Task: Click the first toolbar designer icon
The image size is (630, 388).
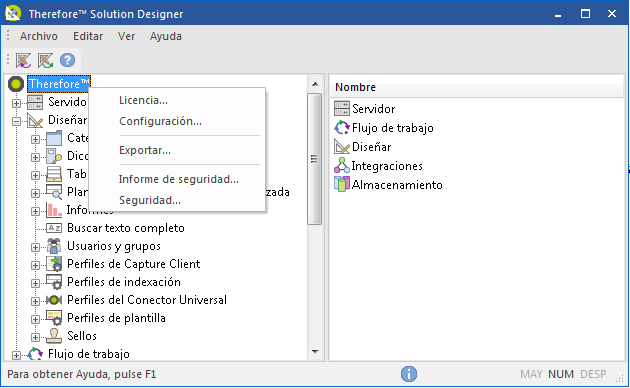Action: (23, 61)
